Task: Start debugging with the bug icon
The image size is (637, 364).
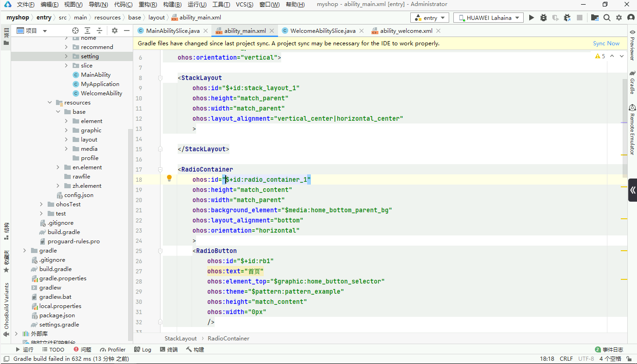Action: [544, 18]
